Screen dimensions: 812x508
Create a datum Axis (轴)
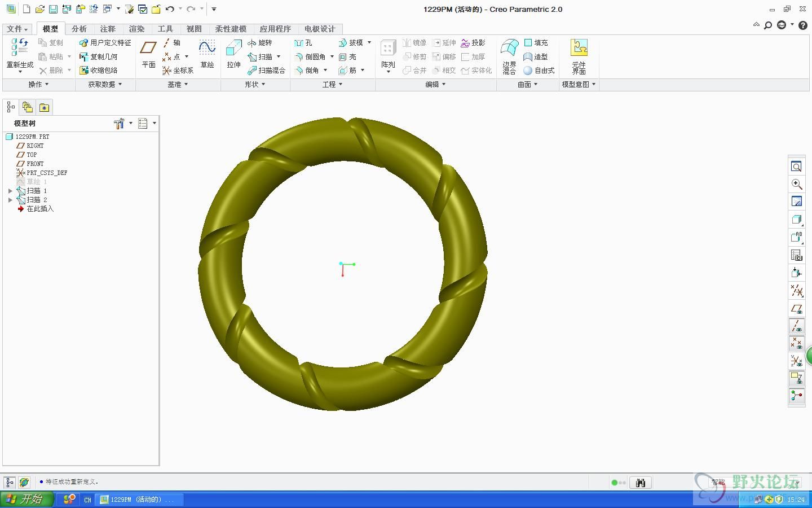(x=171, y=43)
